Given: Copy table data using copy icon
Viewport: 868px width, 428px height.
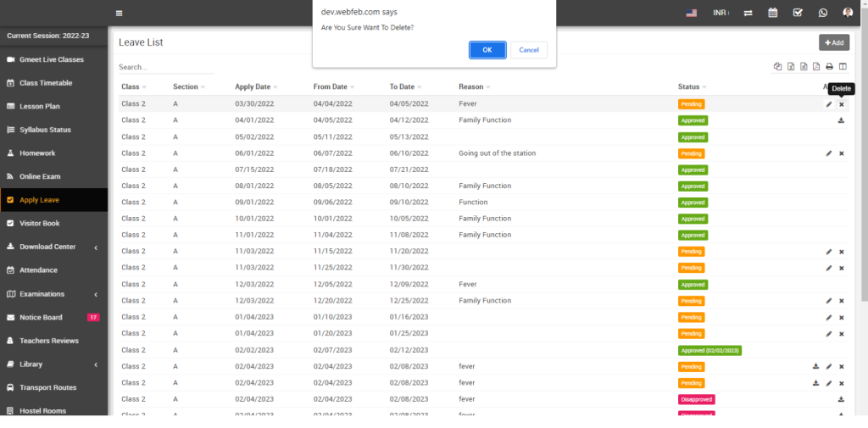Looking at the screenshot, I should tap(777, 67).
